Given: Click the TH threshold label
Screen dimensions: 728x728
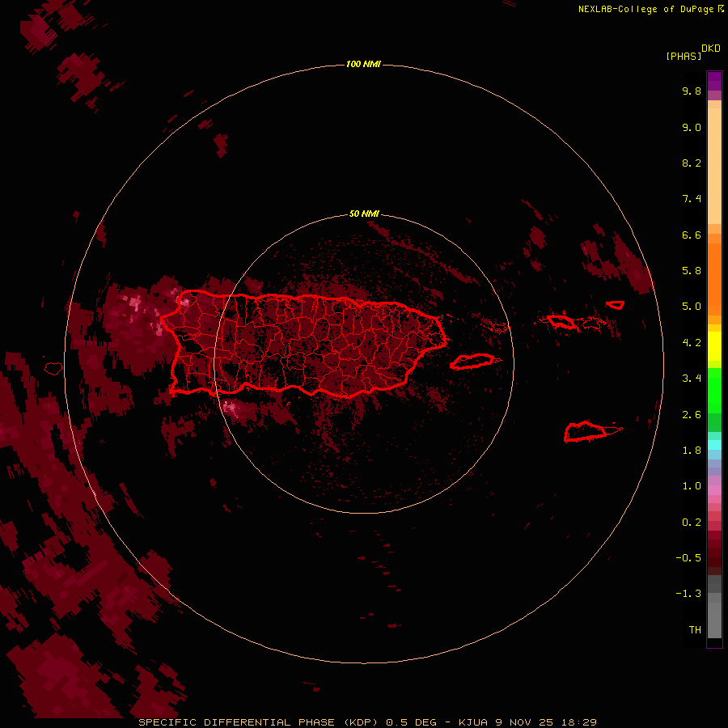Looking at the screenshot, I should (x=695, y=630).
